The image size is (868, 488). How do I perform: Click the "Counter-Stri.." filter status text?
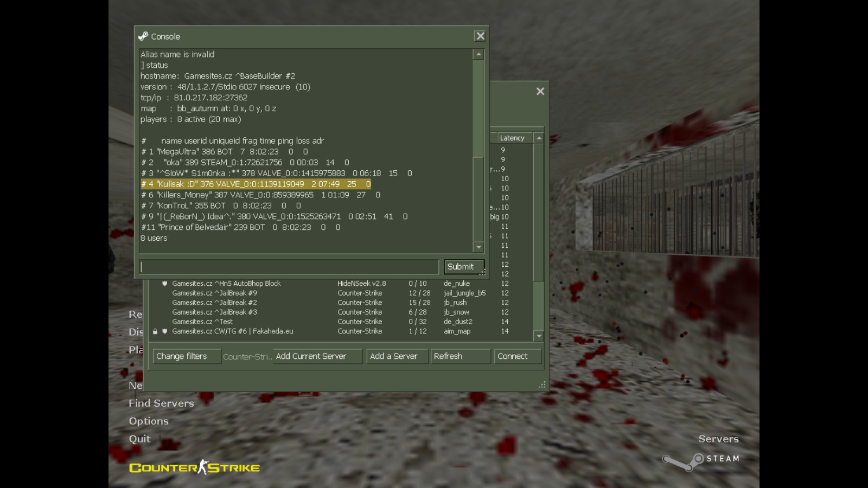pyautogui.click(x=247, y=357)
